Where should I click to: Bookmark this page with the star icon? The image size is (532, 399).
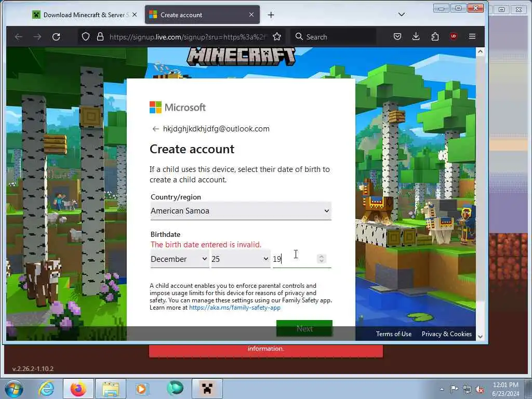pos(277,37)
